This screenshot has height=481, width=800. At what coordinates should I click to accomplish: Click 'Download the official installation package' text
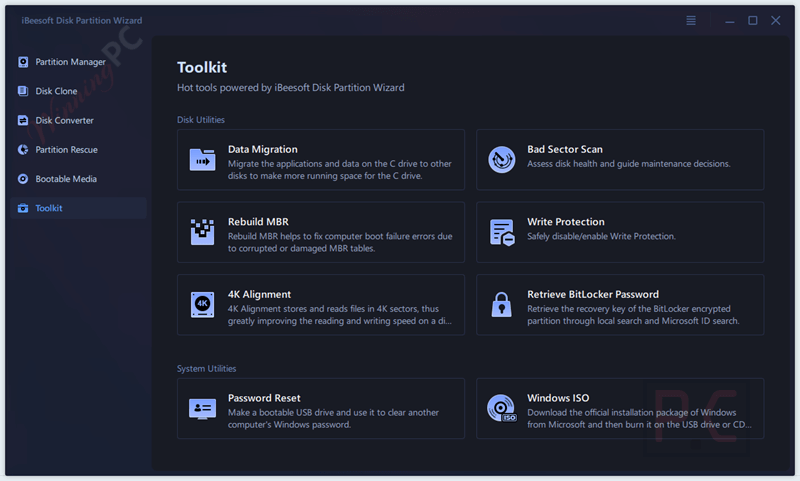pyautogui.click(x=639, y=419)
